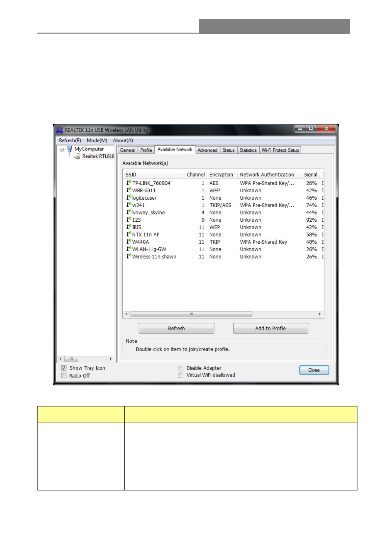Select the TP-LINK_7608D4 network row
Viewport: 392px width, 555px height.
[223, 183]
